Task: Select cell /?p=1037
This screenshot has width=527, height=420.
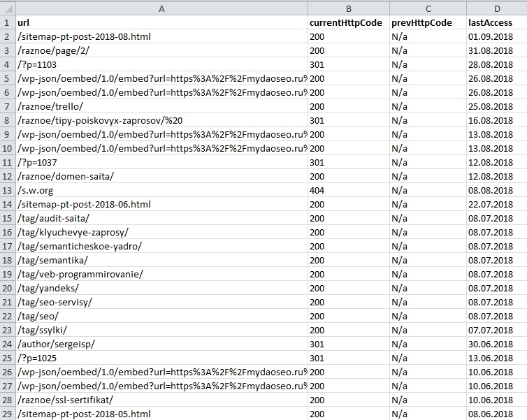Action: pos(161,163)
